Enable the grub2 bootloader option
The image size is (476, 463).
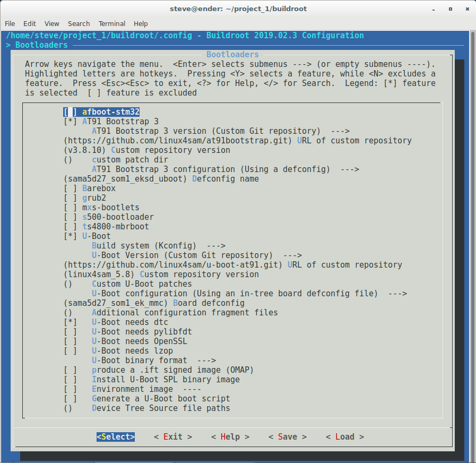70,198
